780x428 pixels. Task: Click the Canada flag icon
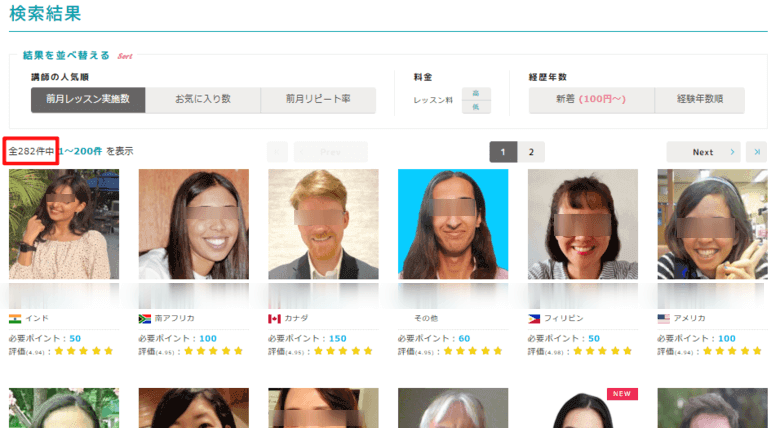(x=274, y=318)
